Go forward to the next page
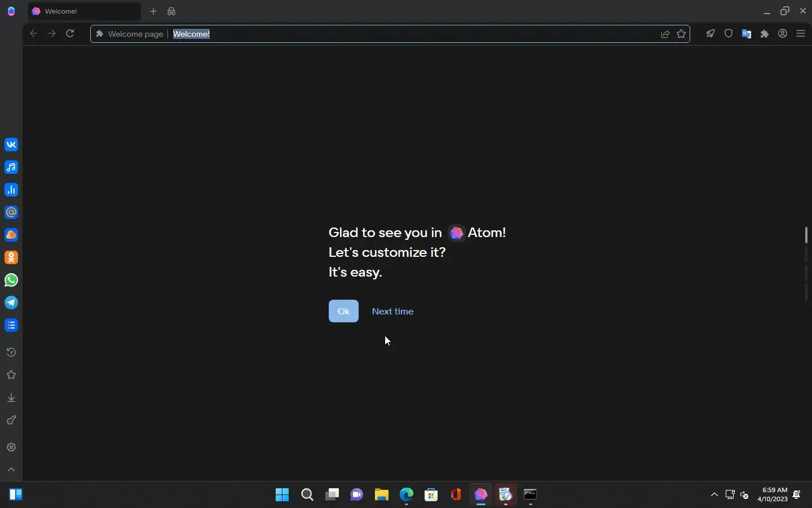The height and width of the screenshot is (508, 812). tap(52, 34)
